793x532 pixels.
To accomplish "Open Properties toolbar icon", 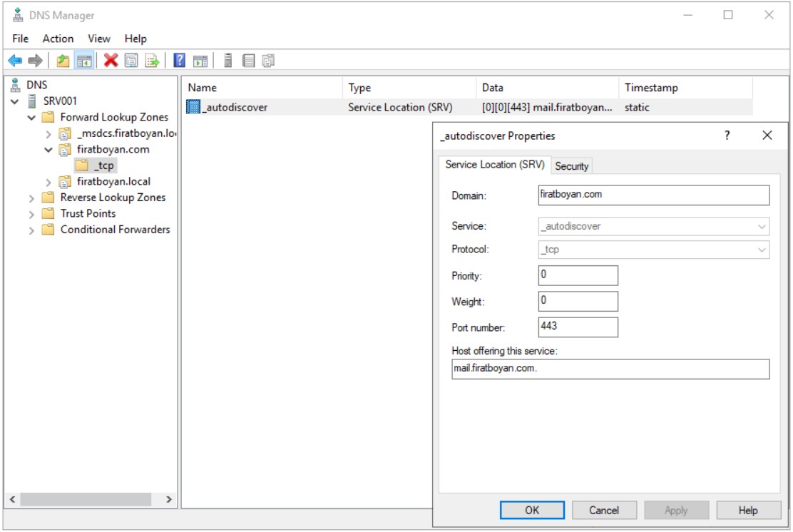I will (x=131, y=61).
